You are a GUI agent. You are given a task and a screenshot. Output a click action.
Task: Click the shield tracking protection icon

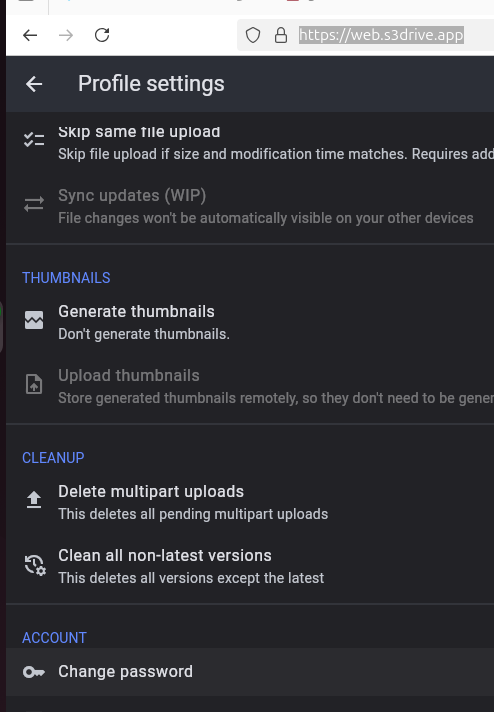[253, 35]
